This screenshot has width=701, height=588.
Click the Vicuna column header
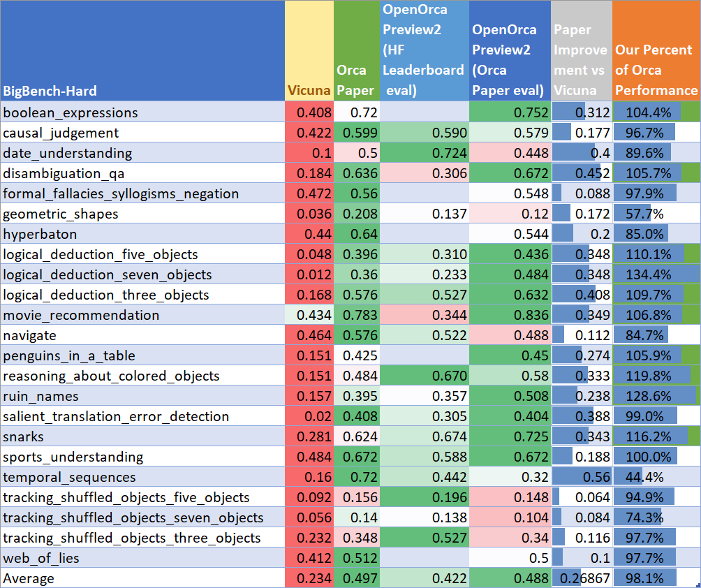click(308, 91)
